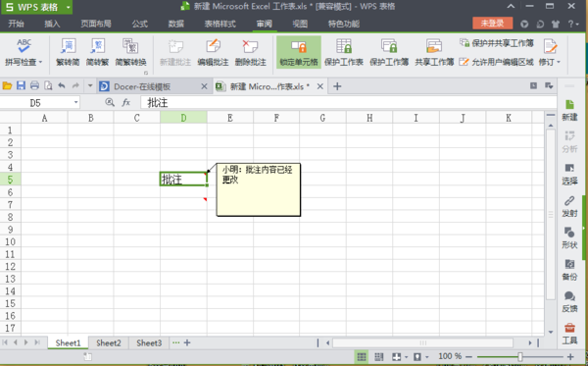588x366 pixels.
Task: Open 允许用户编辑区域 settings
Action: pos(497,62)
